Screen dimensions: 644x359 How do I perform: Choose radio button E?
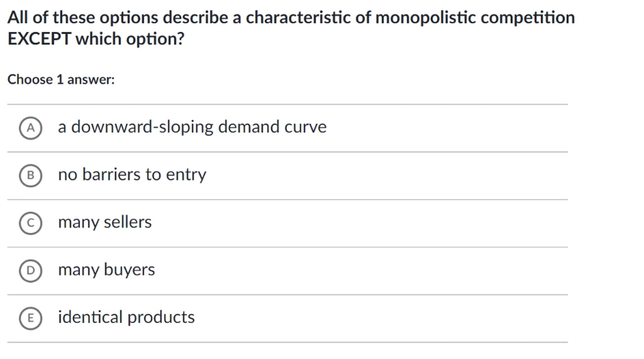click(x=31, y=318)
